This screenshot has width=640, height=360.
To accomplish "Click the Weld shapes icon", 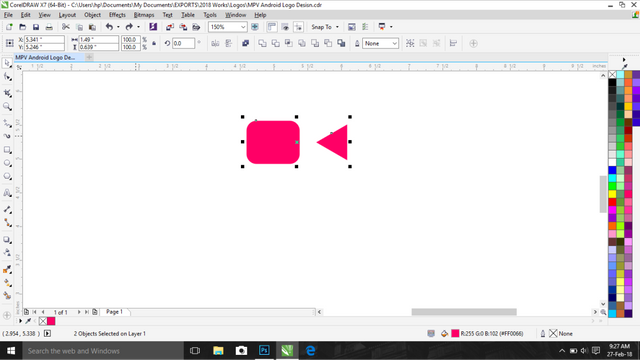I will (262, 43).
